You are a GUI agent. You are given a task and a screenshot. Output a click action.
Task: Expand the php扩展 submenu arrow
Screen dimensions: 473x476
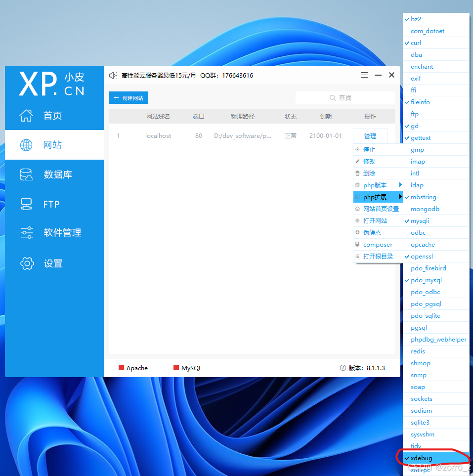click(400, 197)
